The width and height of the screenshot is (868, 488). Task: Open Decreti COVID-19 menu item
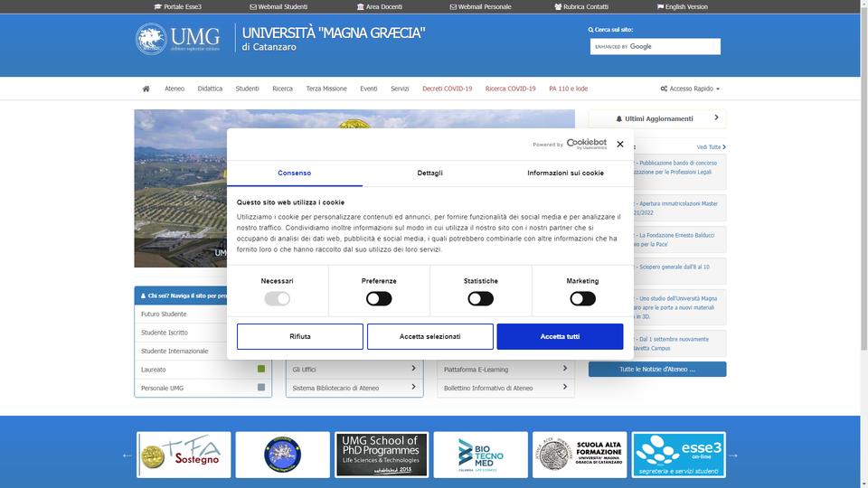click(448, 89)
